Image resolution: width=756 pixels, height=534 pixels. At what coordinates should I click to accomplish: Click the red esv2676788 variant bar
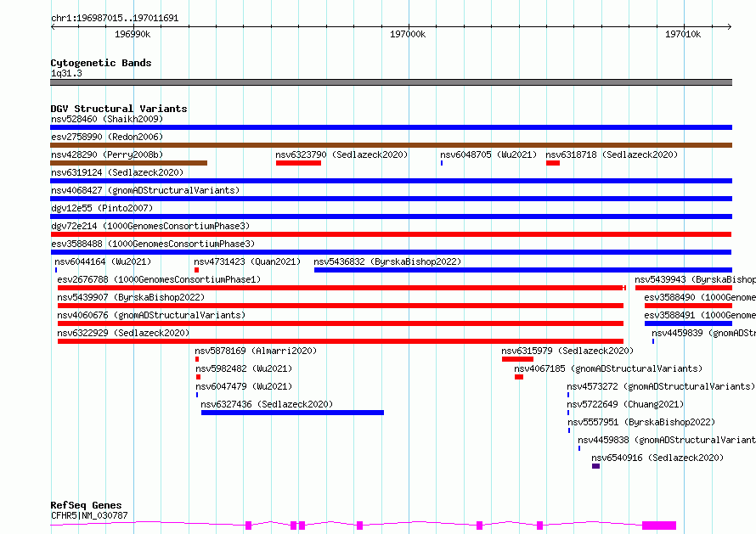(x=341, y=288)
